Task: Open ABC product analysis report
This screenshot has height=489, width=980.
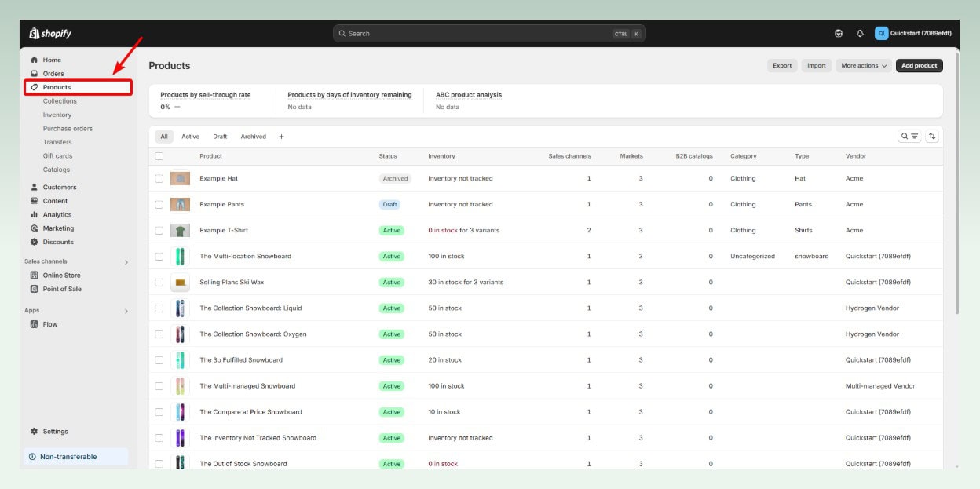Action: click(x=469, y=95)
